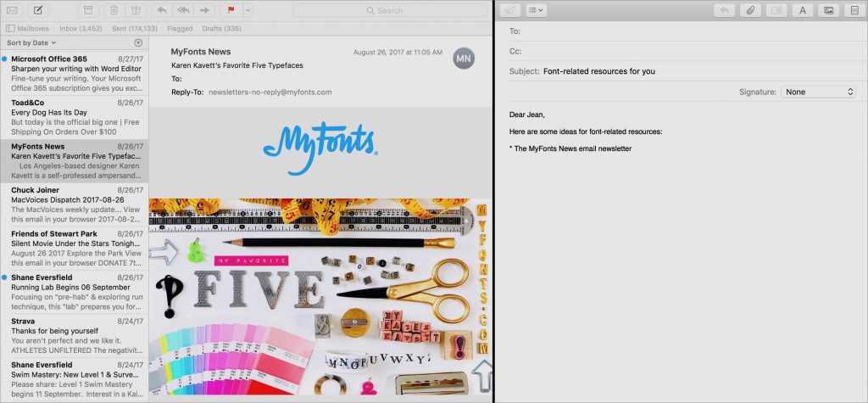Reply to the MyFonts News message
This screenshot has height=403, width=868.
click(161, 10)
